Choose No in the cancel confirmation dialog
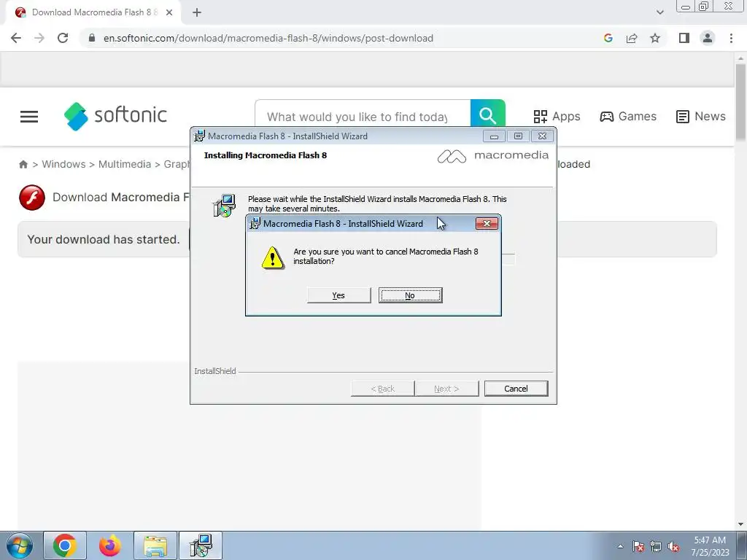 [410, 295]
